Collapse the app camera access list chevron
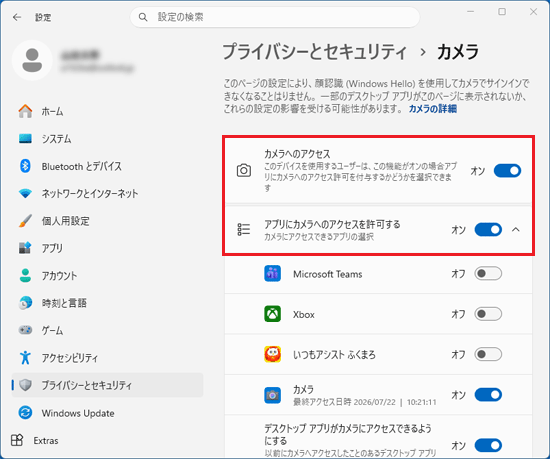This screenshot has width=550, height=459. tap(516, 230)
